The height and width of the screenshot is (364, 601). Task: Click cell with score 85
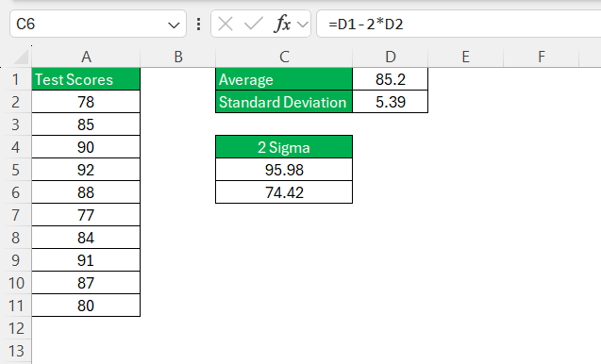click(86, 124)
